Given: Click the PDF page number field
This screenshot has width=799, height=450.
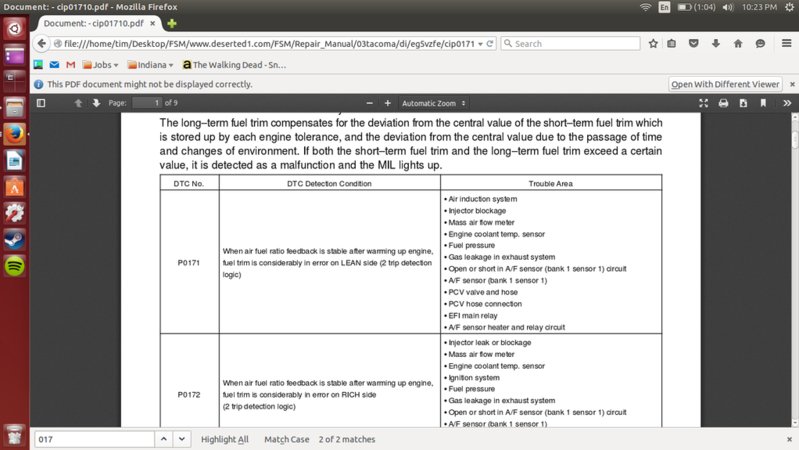Looking at the screenshot, I should (147, 103).
